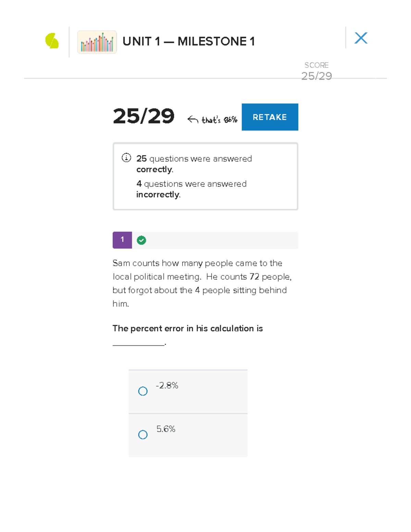This screenshot has width=411, height=532.
Task: Click the info icon in results box
Action: 126,158
